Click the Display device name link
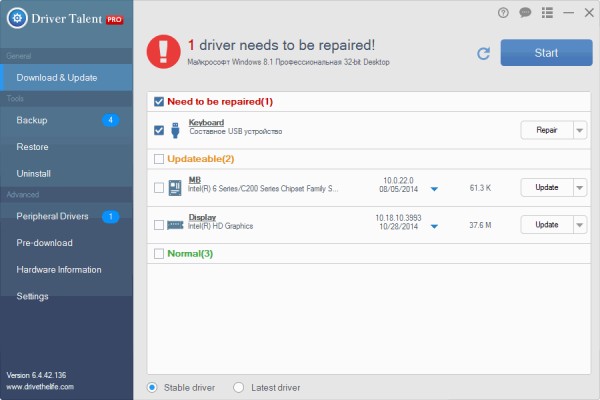The image size is (600, 400). click(x=202, y=217)
